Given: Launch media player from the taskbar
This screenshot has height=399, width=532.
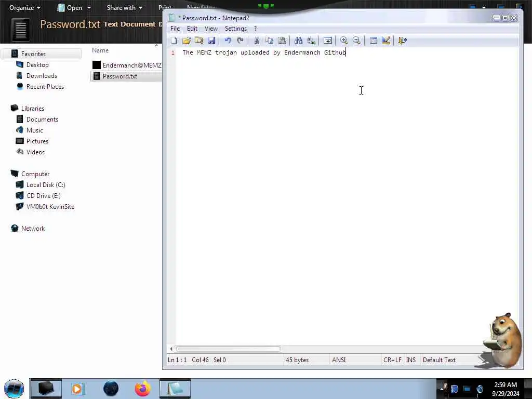Looking at the screenshot, I should pos(77,389).
